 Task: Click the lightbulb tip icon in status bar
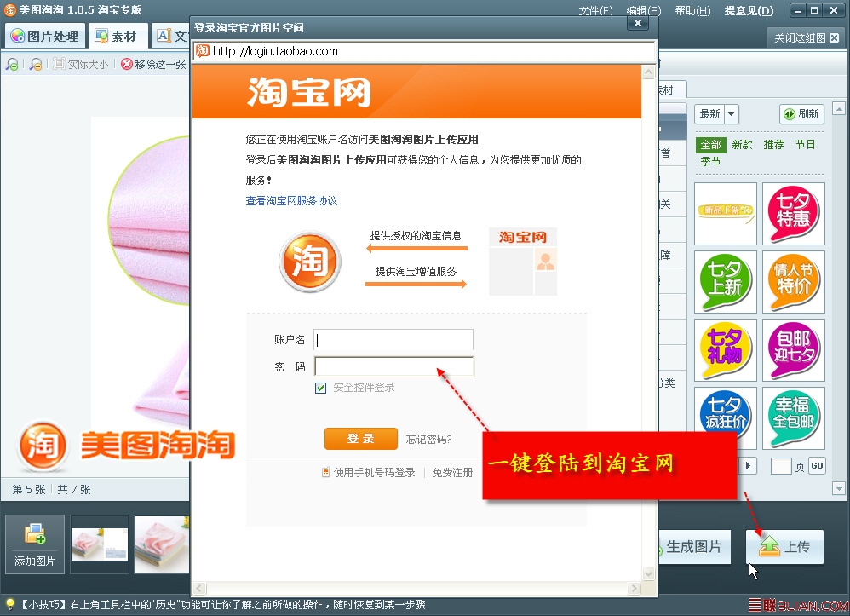point(9,605)
